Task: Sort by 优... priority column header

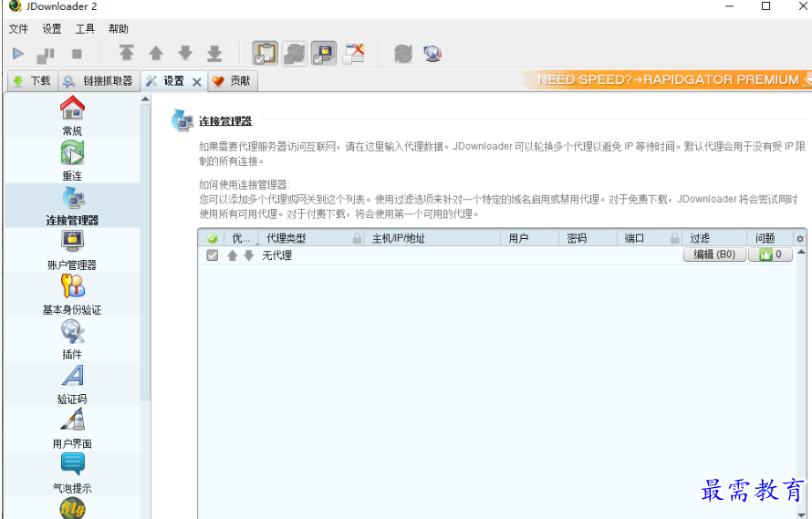Action: pos(242,238)
